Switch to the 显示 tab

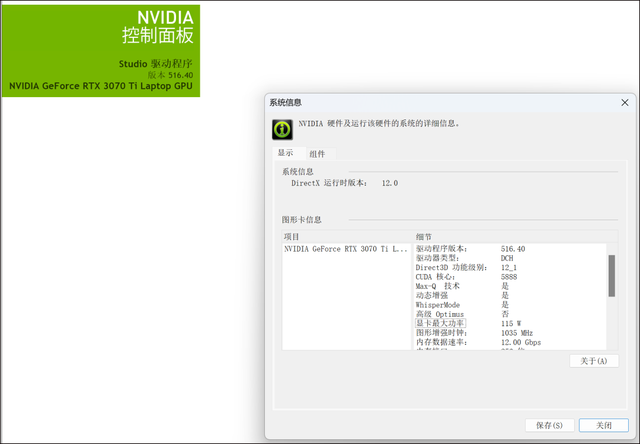(285, 153)
